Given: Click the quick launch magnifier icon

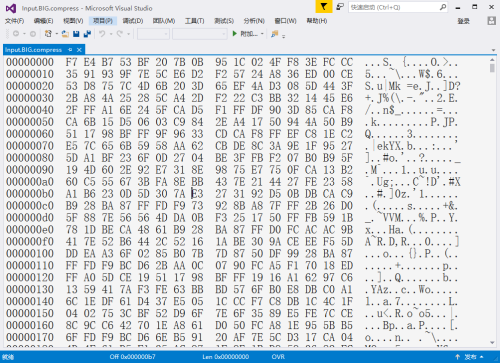Looking at the screenshot, I should pos(443,7).
